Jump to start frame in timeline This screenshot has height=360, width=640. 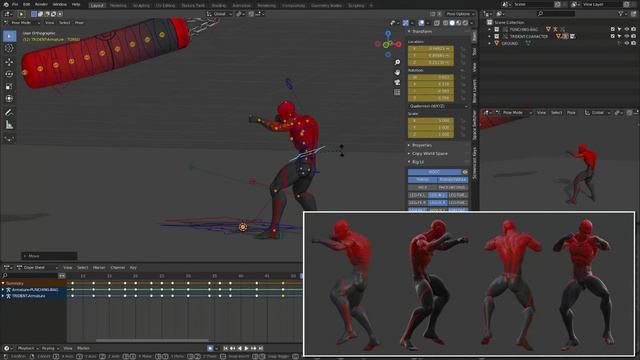(x=225, y=349)
